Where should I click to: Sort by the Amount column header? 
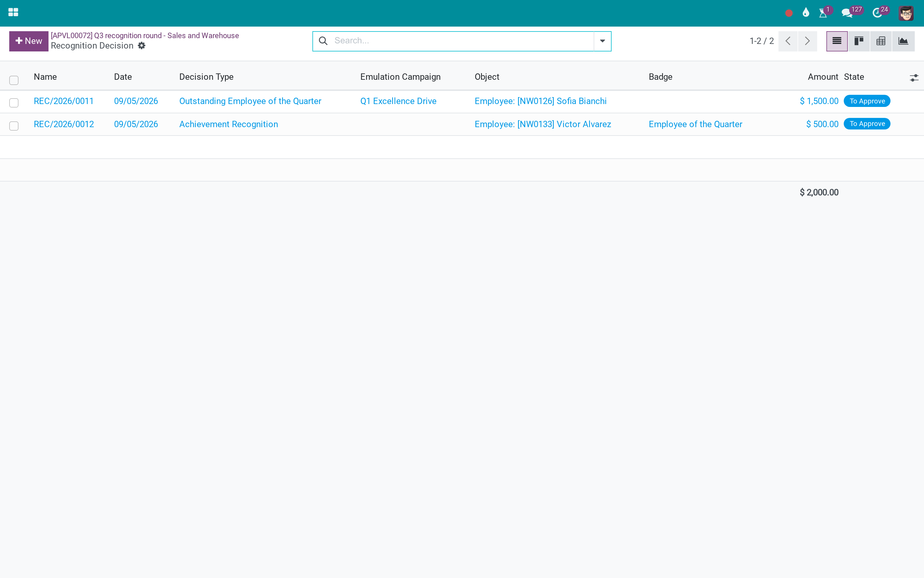[823, 77]
